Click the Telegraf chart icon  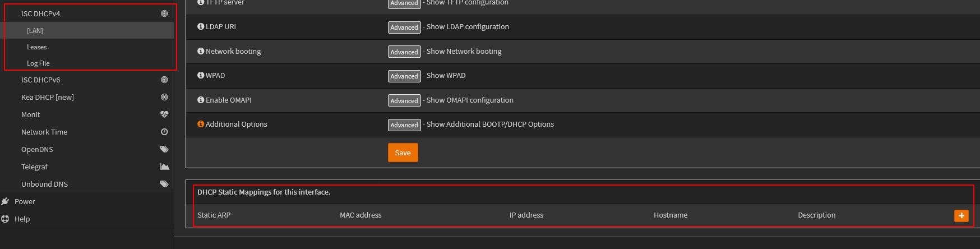pyautogui.click(x=164, y=167)
